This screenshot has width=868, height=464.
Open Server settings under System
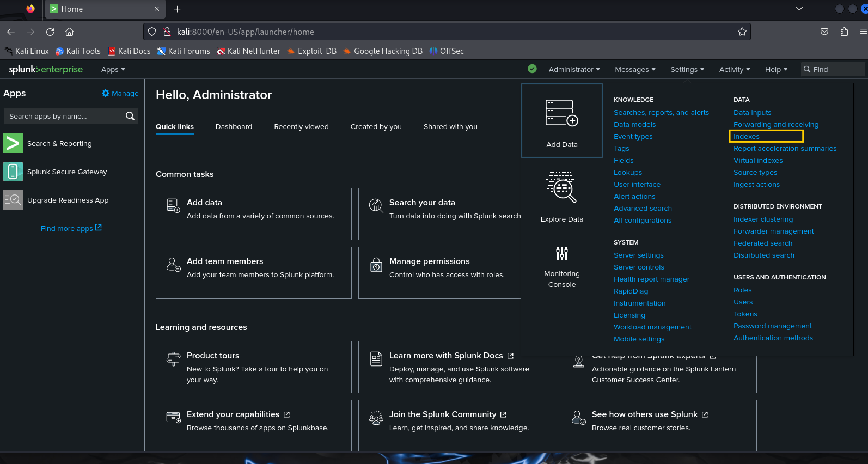pos(638,255)
